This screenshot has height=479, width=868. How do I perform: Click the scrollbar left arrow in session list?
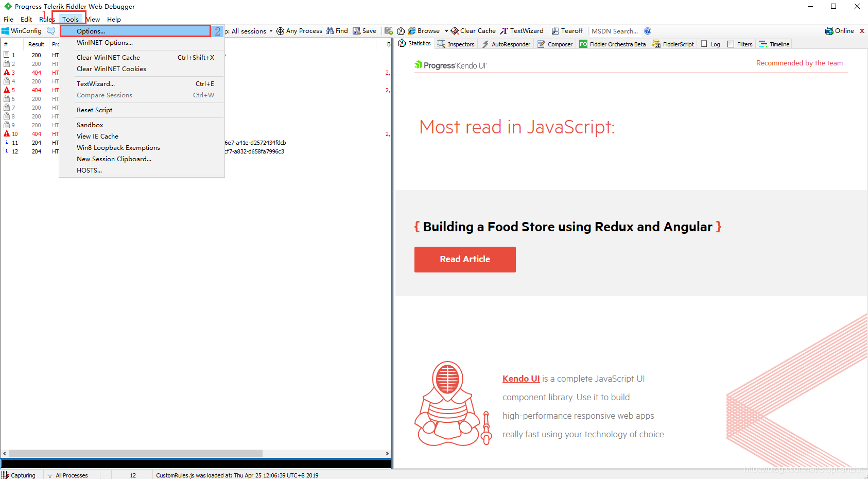coord(5,454)
